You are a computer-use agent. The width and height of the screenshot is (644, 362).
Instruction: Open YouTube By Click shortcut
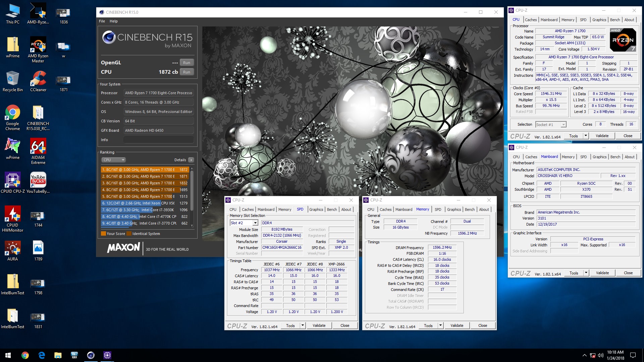pyautogui.click(x=38, y=183)
